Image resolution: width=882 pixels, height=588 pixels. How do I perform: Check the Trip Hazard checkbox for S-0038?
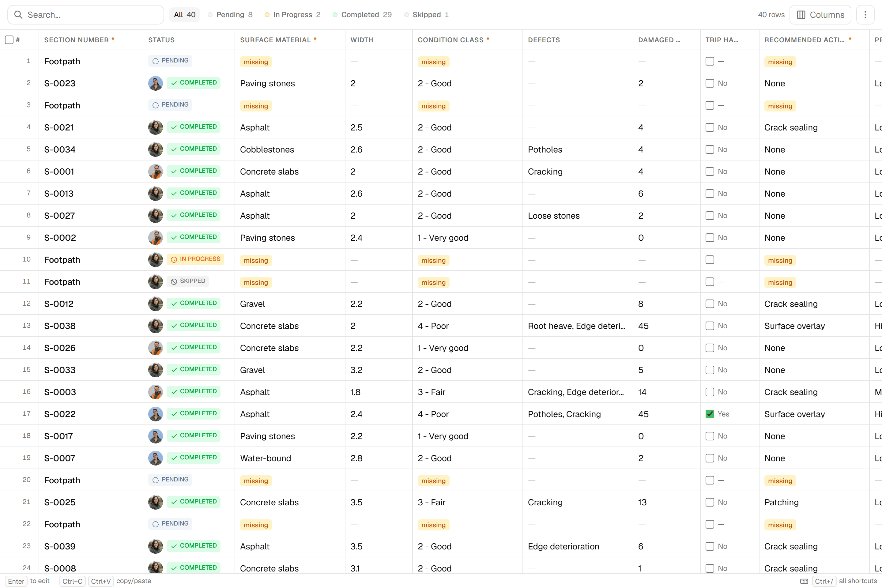pyautogui.click(x=710, y=326)
